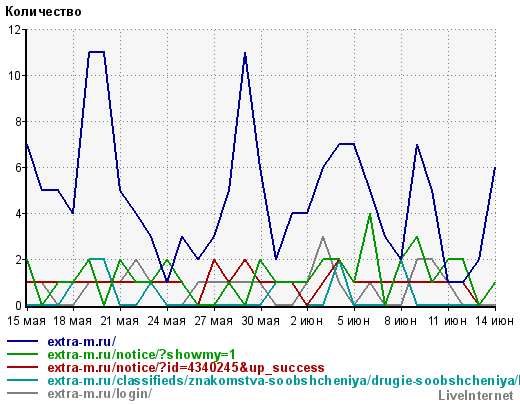Viewport: 520px width, 405px height.
Task: Click the Количество chart title
Action: click(43, 12)
